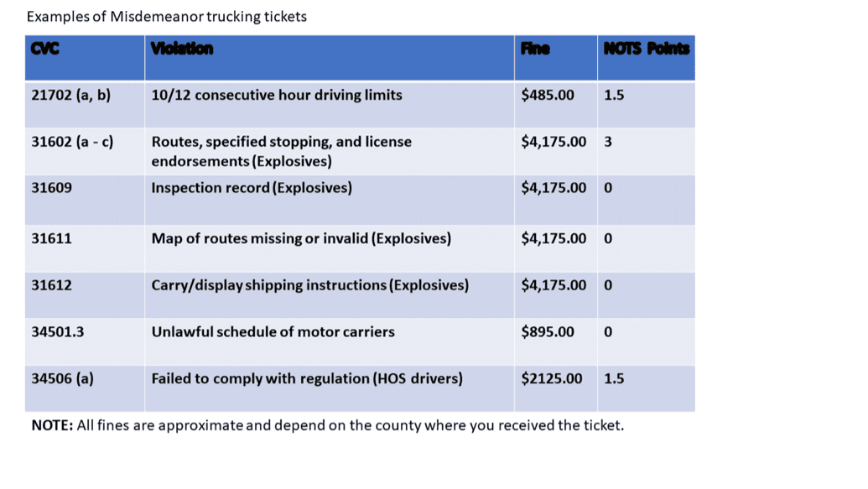Click the $895.00 fine amount
Screen dimensions: 868x489
pyautogui.click(x=548, y=331)
